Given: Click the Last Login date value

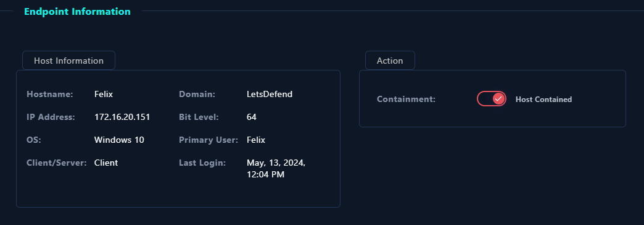Looking at the screenshot, I should click(276, 169).
